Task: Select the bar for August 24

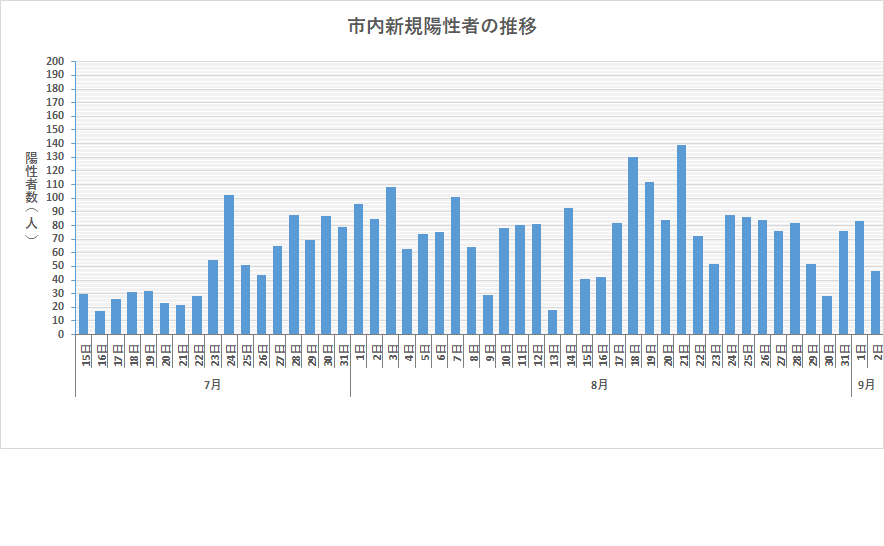Action: coord(730,275)
